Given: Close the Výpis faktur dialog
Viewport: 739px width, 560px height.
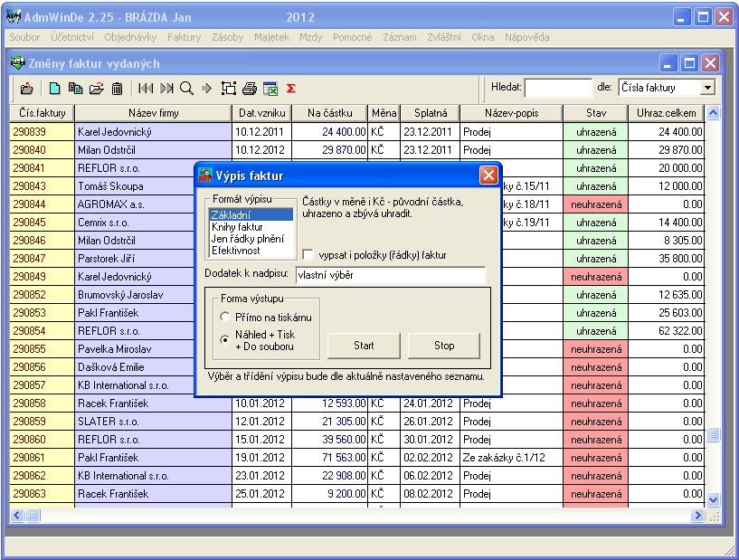Looking at the screenshot, I should point(488,176).
